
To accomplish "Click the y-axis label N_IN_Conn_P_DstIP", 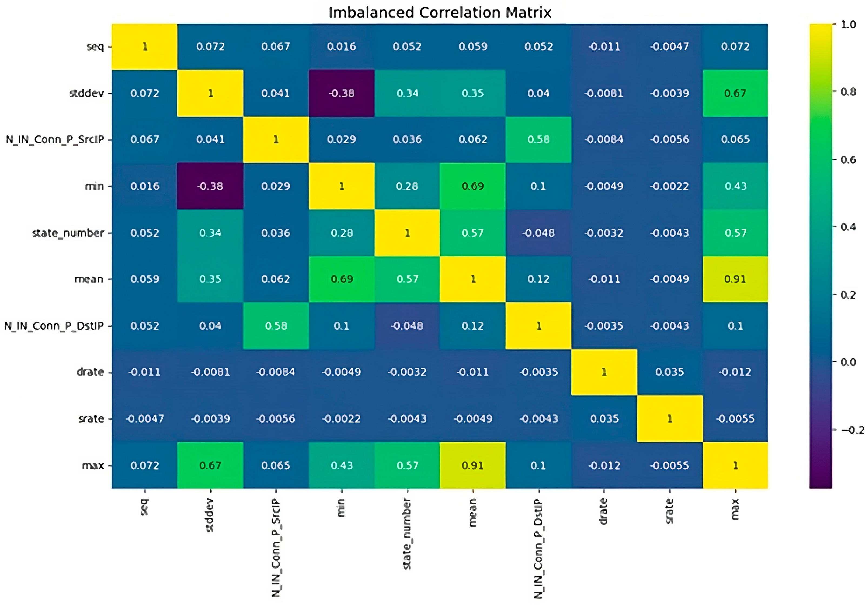I will tap(54, 325).
